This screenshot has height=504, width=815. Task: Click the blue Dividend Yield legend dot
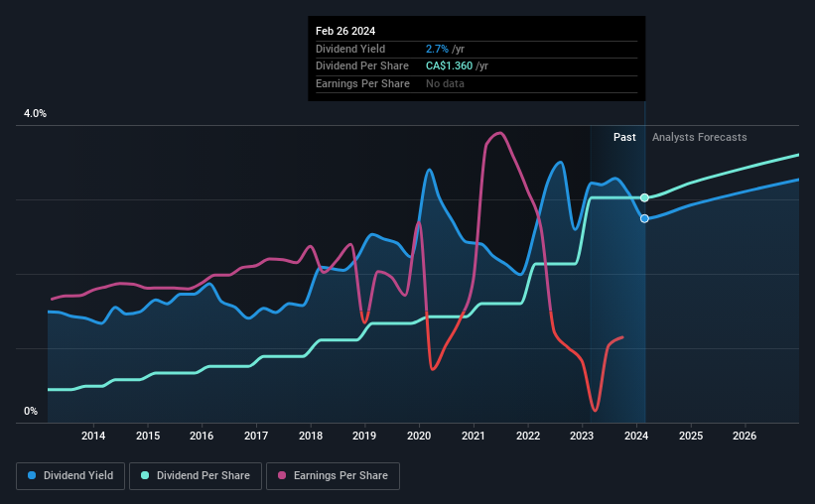pyautogui.click(x=32, y=475)
